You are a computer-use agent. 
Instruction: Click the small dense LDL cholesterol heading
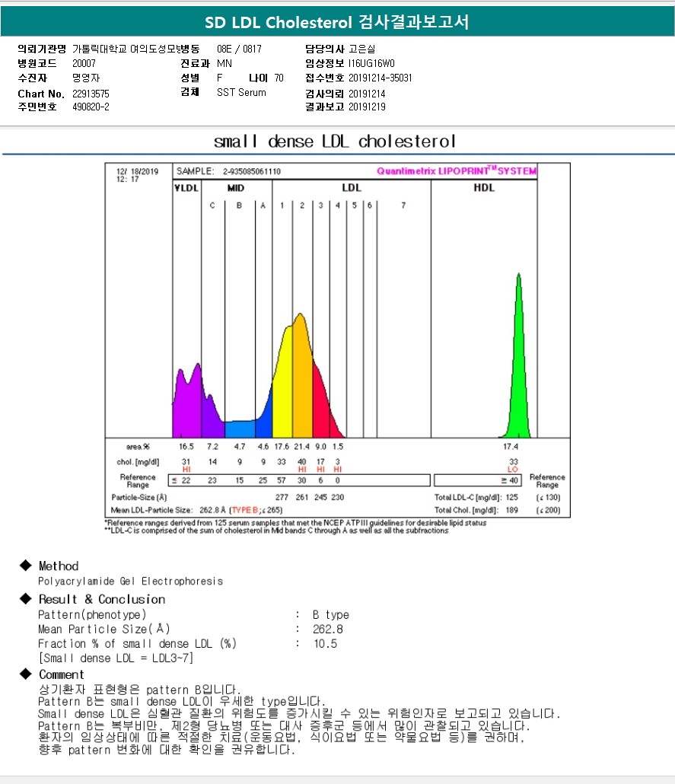point(335,142)
